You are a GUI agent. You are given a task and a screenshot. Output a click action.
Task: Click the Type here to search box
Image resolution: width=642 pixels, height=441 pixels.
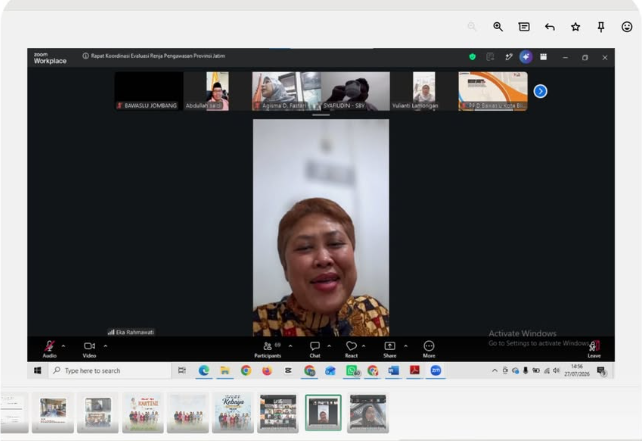click(x=111, y=371)
